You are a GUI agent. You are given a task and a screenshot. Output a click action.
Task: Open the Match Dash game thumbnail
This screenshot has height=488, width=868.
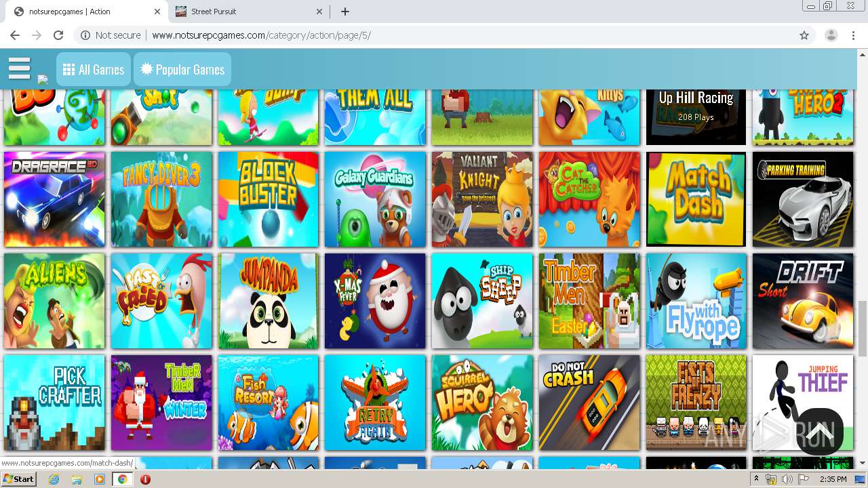(696, 199)
